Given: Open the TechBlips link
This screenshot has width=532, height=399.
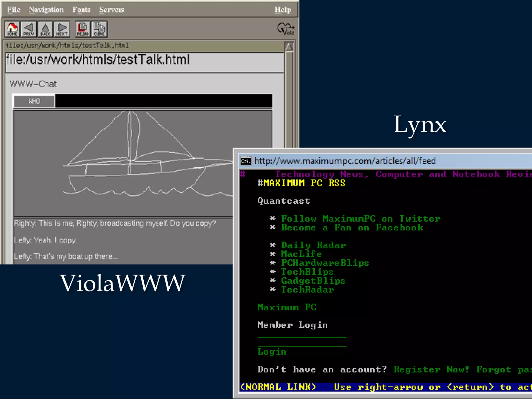Looking at the screenshot, I should pyautogui.click(x=307, y=272).
